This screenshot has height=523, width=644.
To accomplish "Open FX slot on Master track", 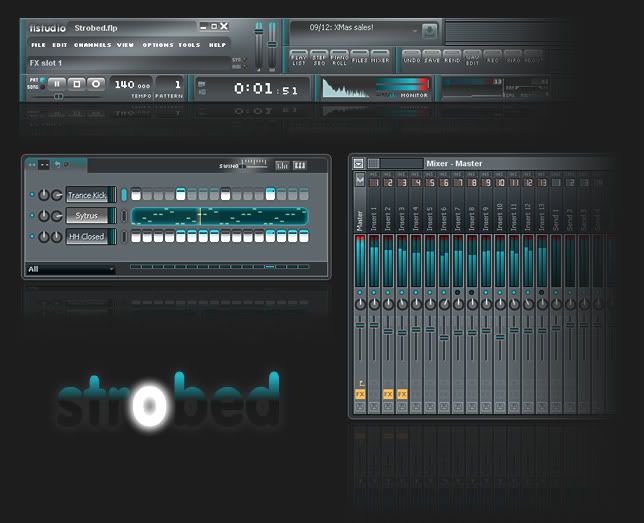I will pyautogui.click(x=360, y=394).
